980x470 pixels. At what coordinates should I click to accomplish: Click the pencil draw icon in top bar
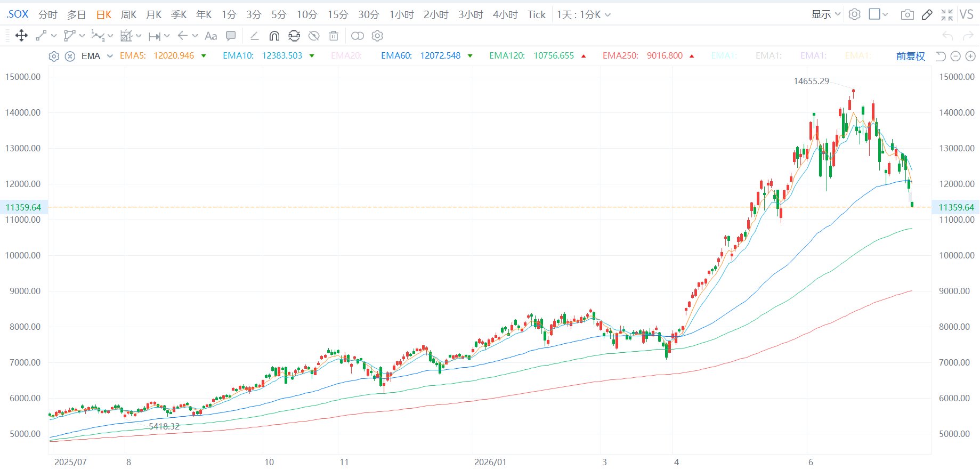point(927,14)
